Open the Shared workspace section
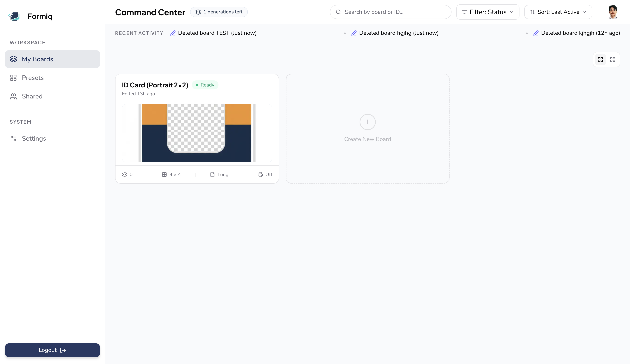The width and height of the screenshot is (630, 364). pyautogui.click(x=32, y=96)
